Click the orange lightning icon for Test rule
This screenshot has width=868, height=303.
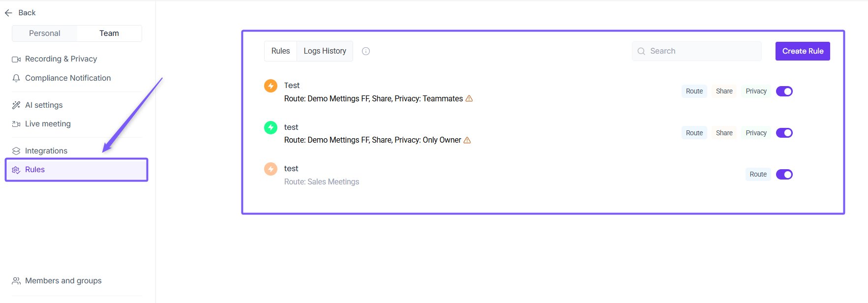tap(270, 86)
